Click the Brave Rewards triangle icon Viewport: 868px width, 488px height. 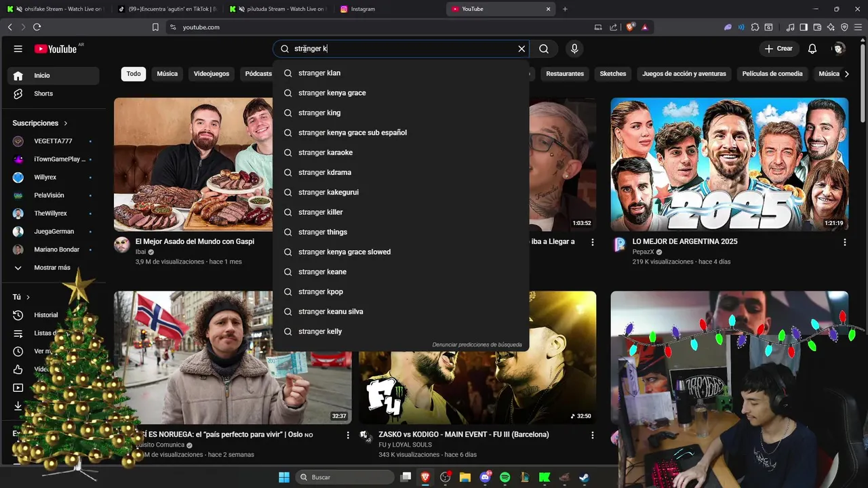click(644, 27)
